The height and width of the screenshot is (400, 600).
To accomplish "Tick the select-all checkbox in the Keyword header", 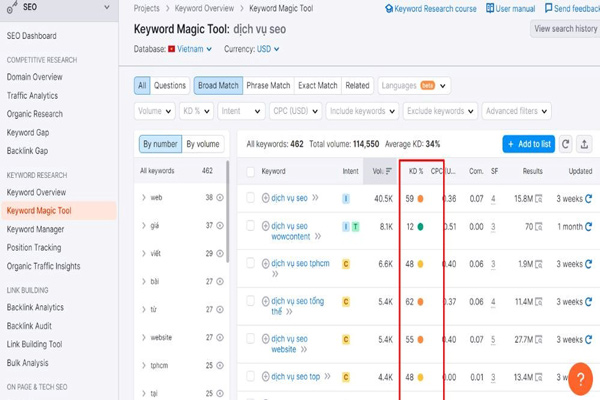I will pos(251,171).
